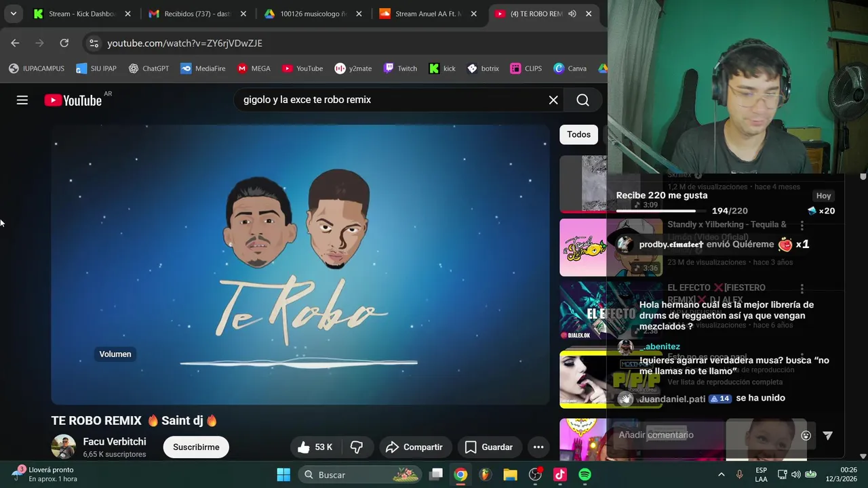Screen dimensions: 868x488
Task: Close the Stream - Kick Dashboard tab
Action: [127, 14]
